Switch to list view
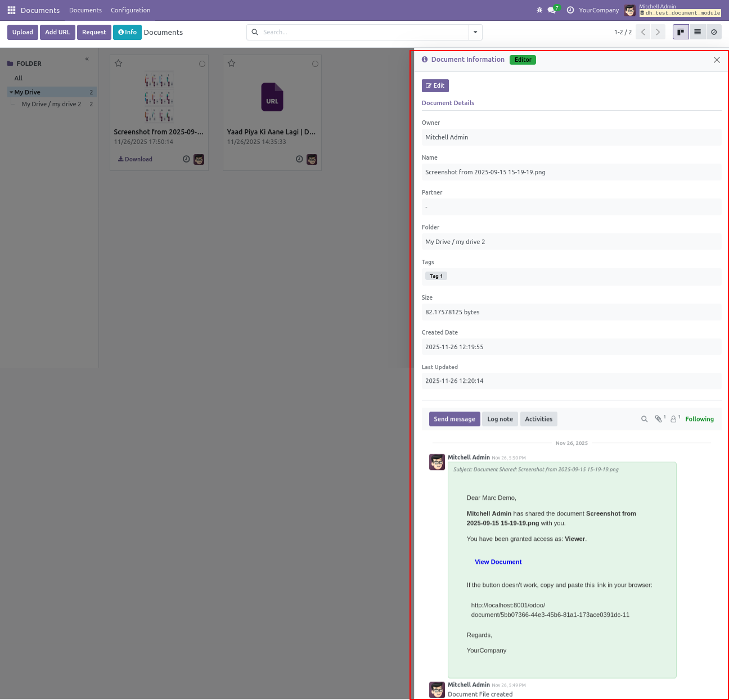The height and width of the screenshot is (700, 729). tap(697, 32)
